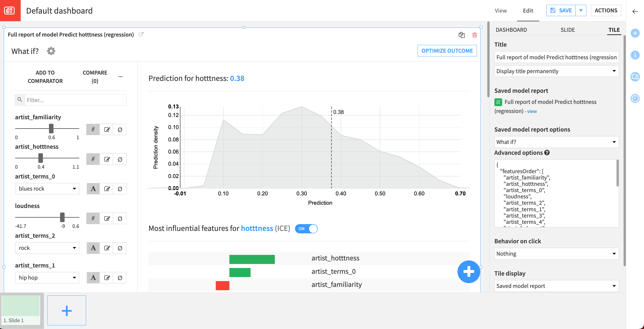Open the Display title permanently dropdown
644x329 pixels.
556,71
